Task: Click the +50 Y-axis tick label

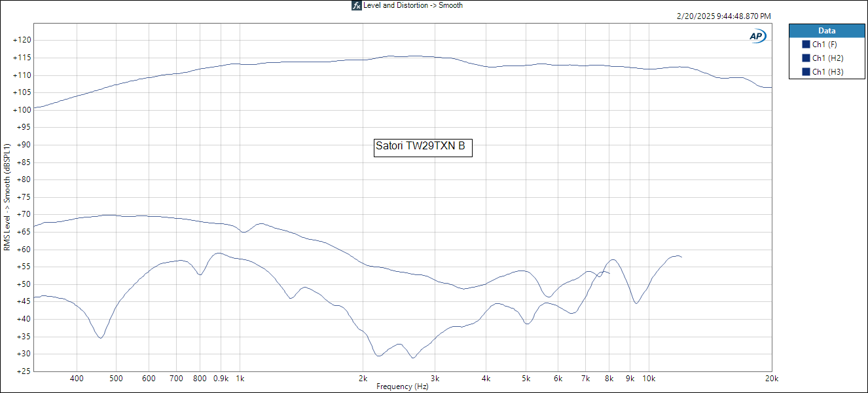Action: (24, 284)
